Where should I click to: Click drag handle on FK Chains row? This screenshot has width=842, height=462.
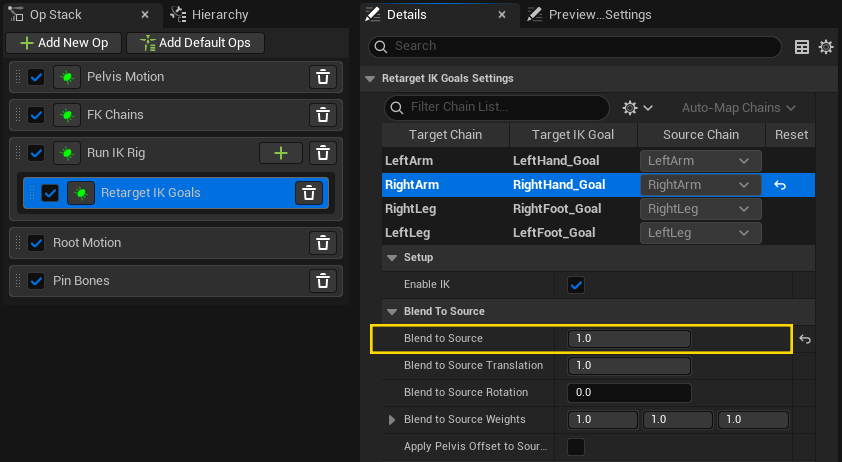[x=18, y=115]
